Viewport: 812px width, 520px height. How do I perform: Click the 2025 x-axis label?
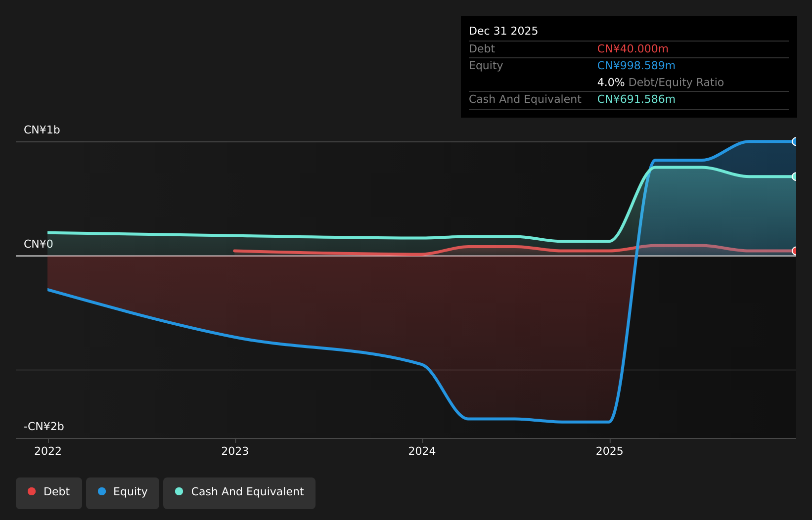click(x=610, y=451)
